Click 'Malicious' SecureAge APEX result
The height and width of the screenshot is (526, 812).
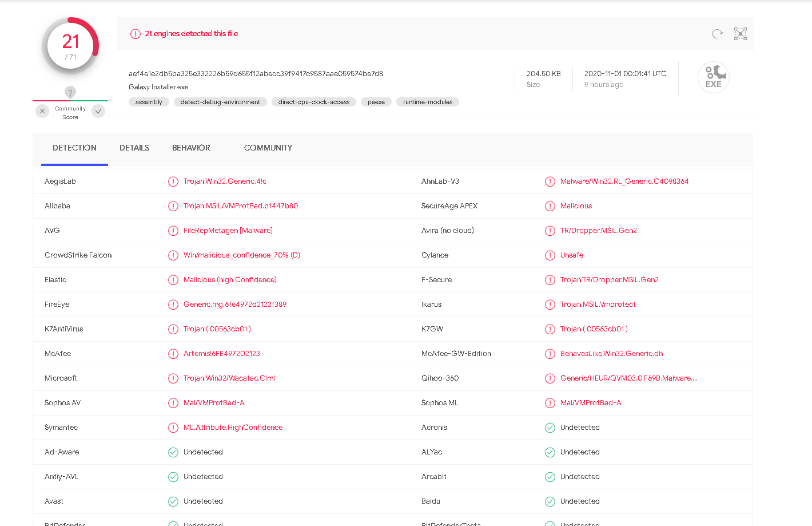(576, 206)
